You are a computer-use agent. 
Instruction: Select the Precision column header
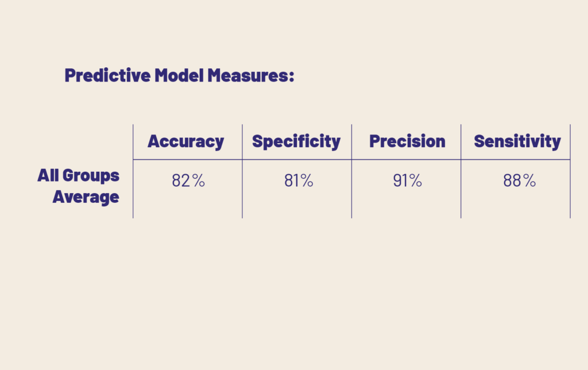tap(407, 142)
